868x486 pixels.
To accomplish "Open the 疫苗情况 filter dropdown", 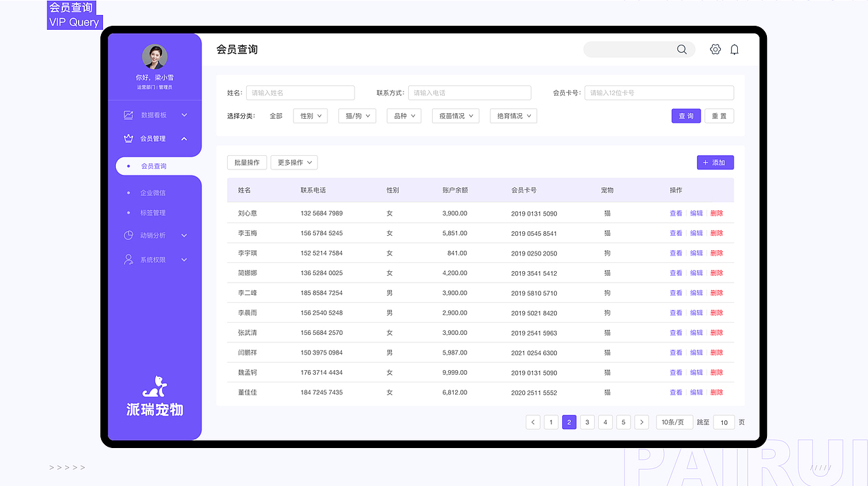I will 456,116.
